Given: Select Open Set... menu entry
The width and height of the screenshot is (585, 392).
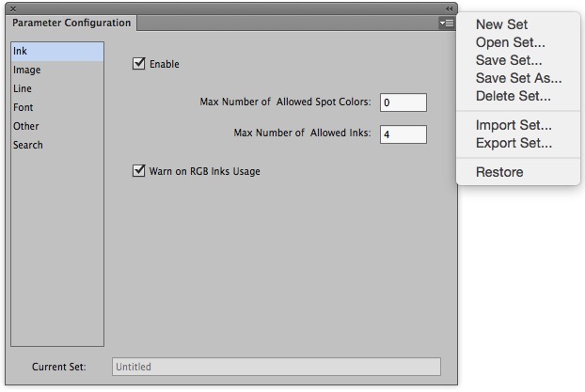Looking at the screenshot, I should coord(510,43).
